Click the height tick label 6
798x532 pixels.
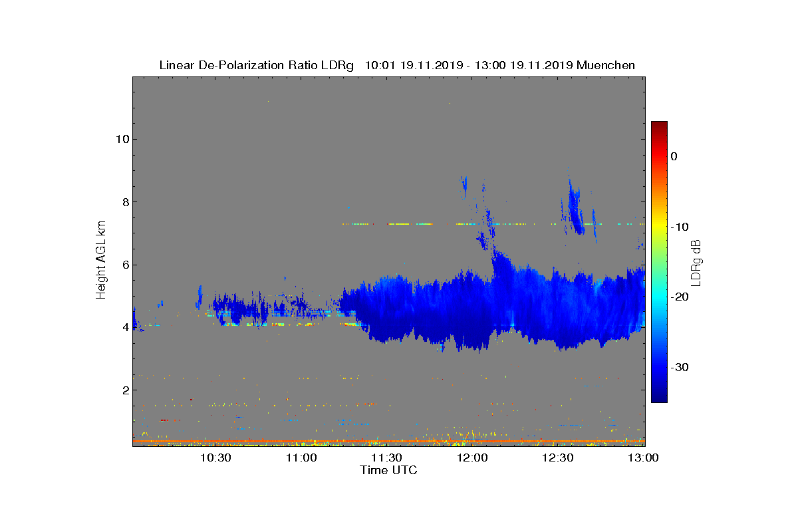click(x=124, y=265)
